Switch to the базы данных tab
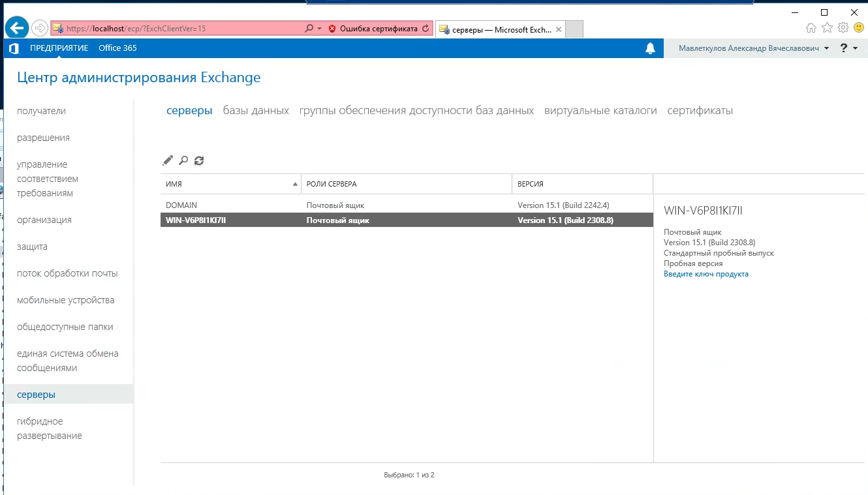Image resolution: width=868 pixels, height=495 pixels. (x=256, y=111)
